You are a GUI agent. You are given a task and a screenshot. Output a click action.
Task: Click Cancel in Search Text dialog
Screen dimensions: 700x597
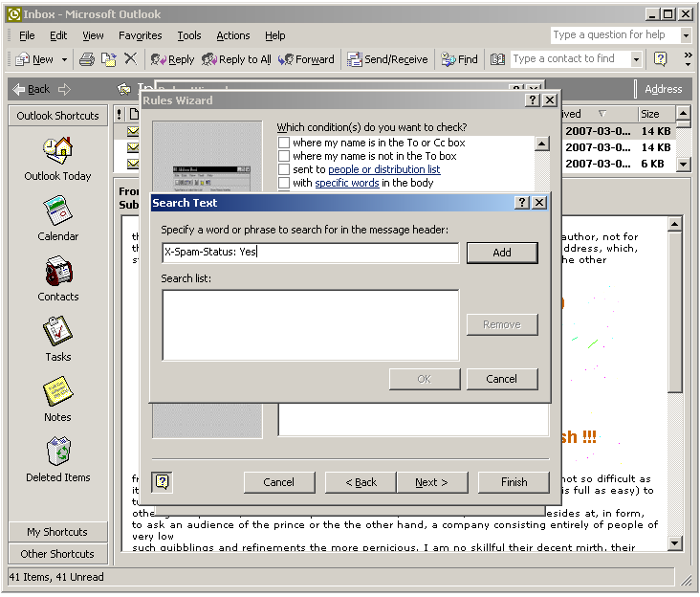coord(502,379)
